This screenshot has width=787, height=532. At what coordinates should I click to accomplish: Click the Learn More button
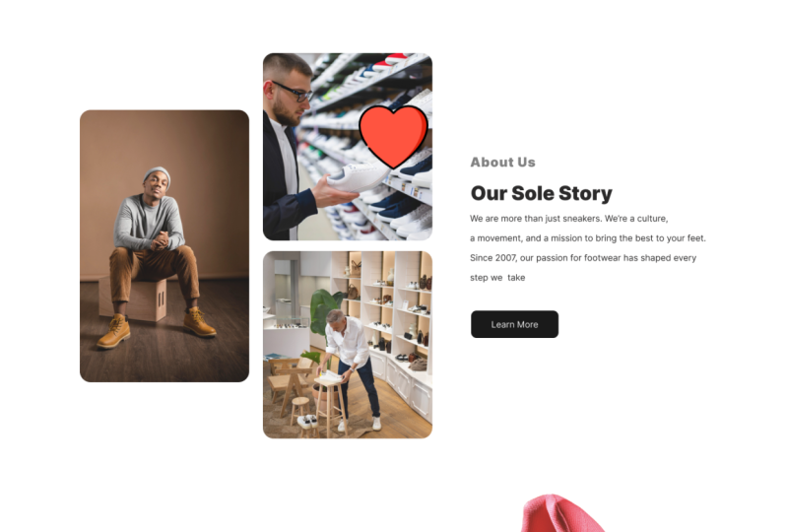[514, 324]
